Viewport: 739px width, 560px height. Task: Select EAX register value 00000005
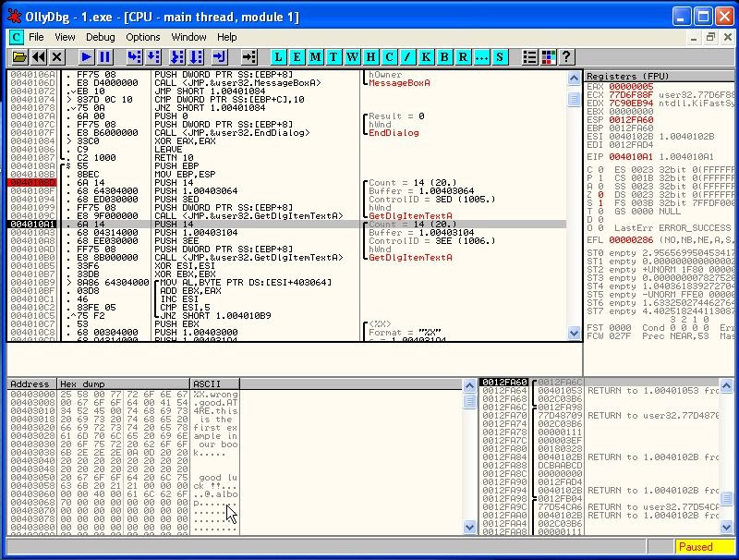(631, 87)
